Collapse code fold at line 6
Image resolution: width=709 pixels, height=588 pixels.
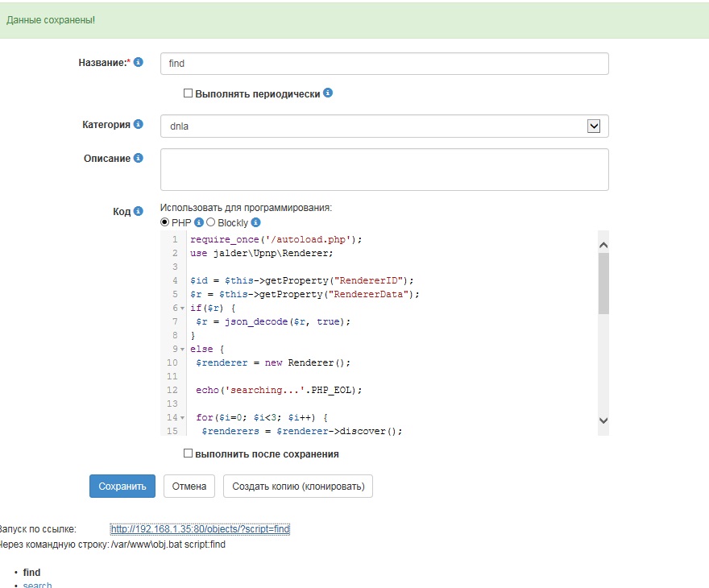(x=184, y=308)
